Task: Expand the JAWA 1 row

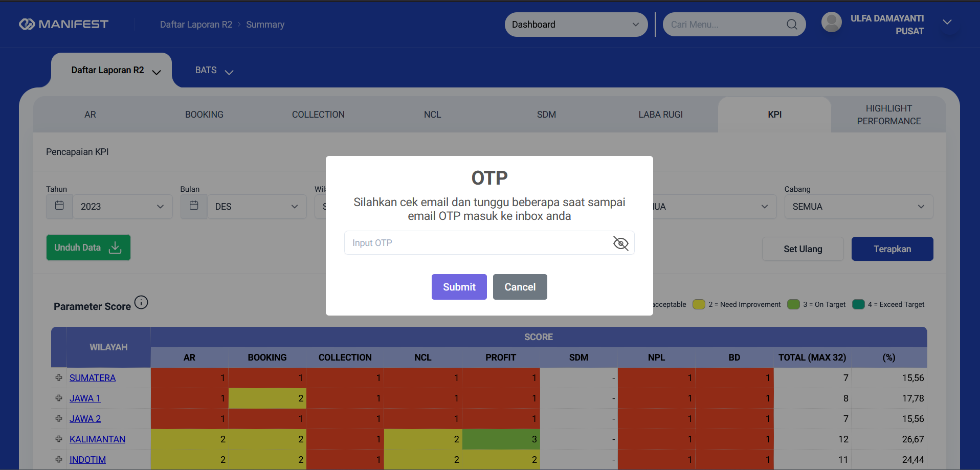Action: coord(59,398)
